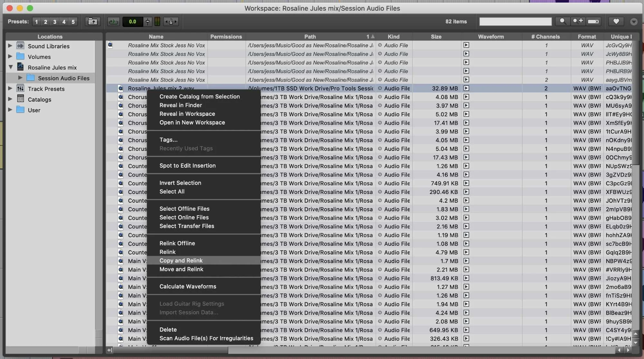The width and height of the screenshot is (644, 359).
Task: Click Calculate Waveforms in the menu
Action: coord(188,286)
